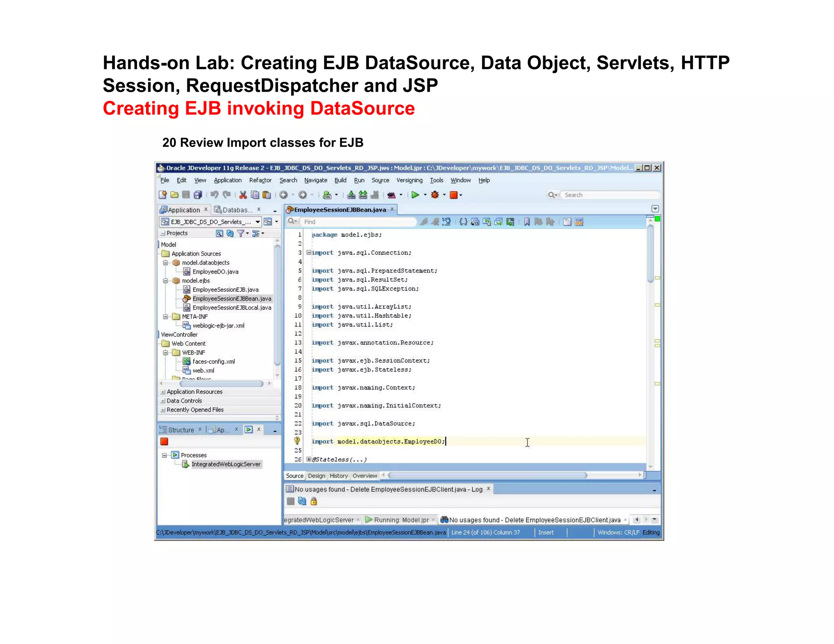Click the lightbulb hint icon at line 24
Screen dimensions: 834x644
297,441
